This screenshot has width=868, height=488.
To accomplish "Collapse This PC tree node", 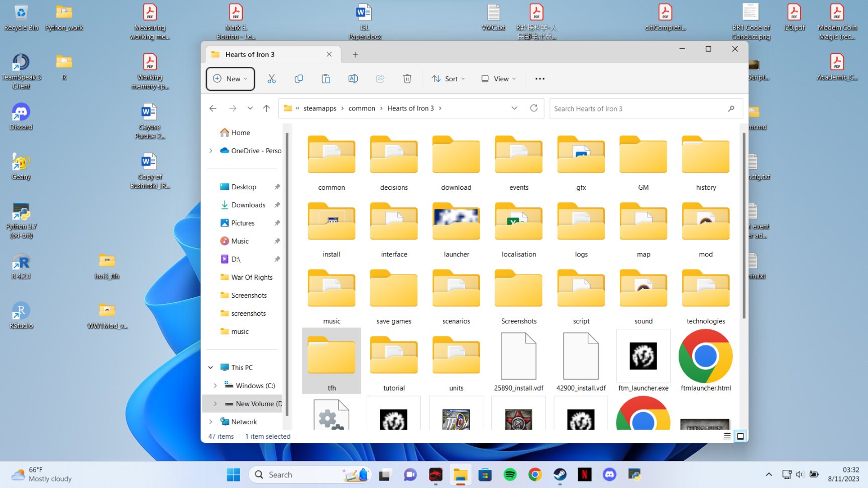I will click(x=211, y=368).
